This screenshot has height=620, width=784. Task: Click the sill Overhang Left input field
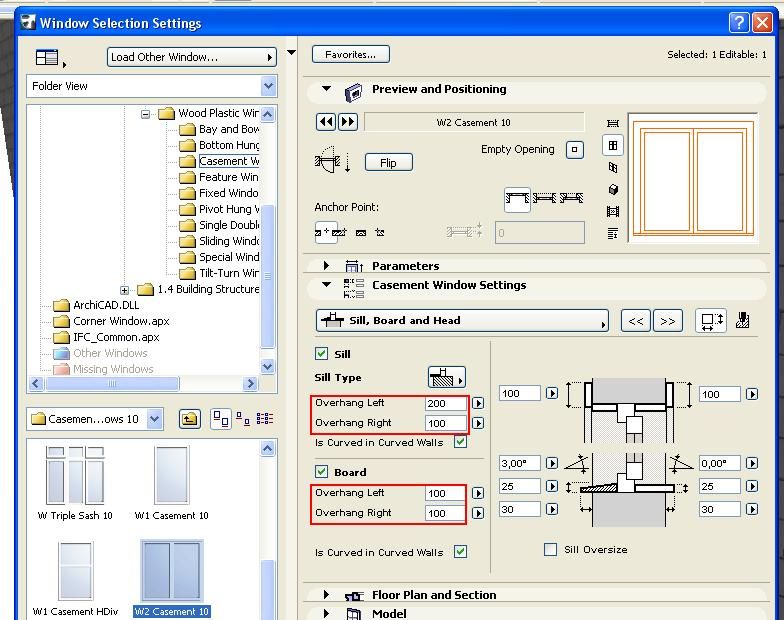tap(445, 403)
